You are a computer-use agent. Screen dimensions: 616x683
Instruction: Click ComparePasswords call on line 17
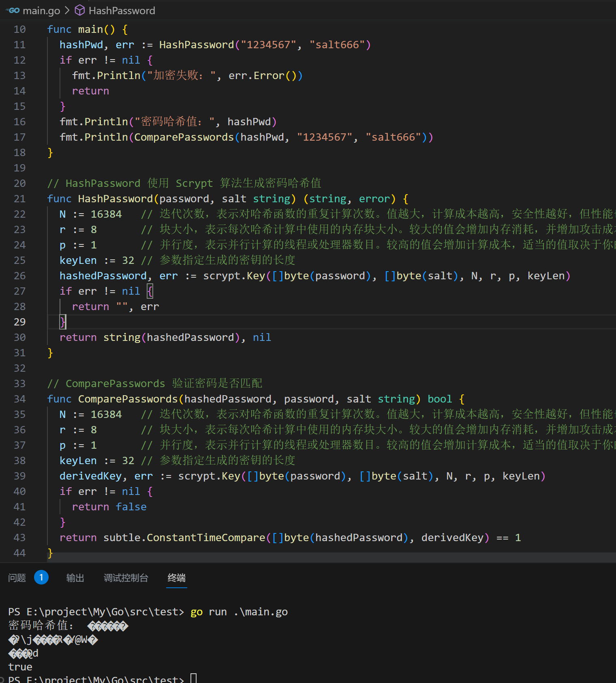[184, 137]
